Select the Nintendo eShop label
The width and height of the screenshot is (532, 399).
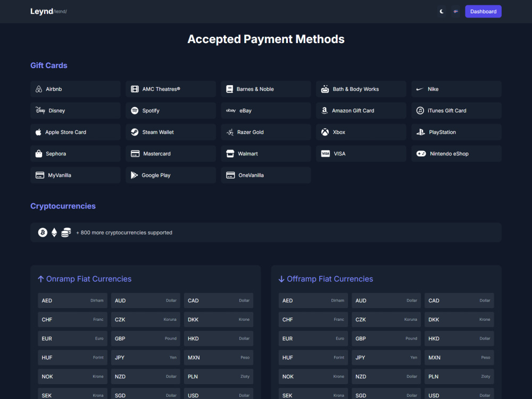click(x=449, y=154)
